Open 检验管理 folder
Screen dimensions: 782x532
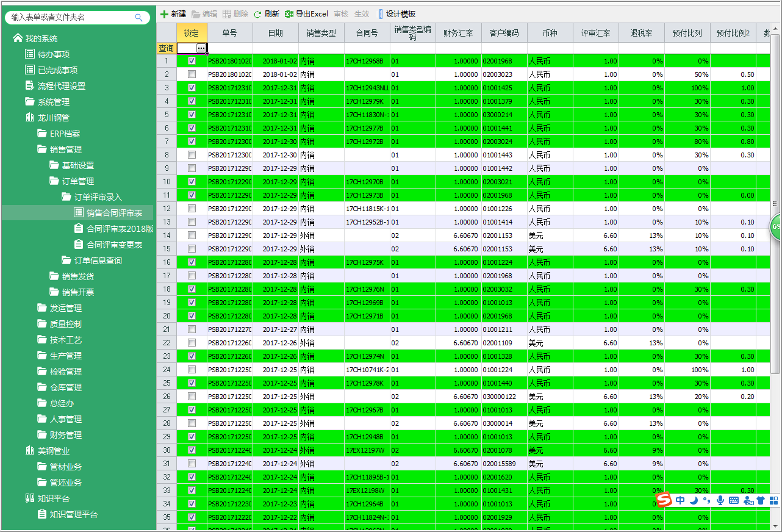click(59, 372)
